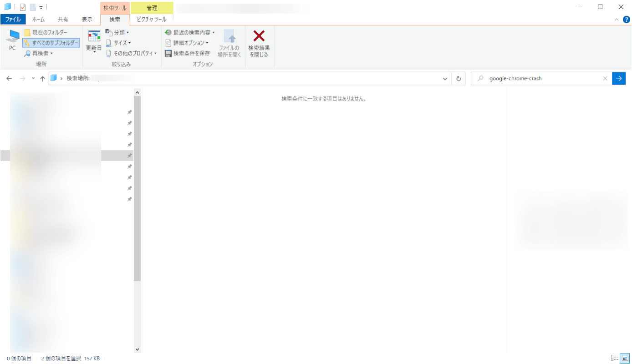Open the ファイル menu

(x=13, y=19)
